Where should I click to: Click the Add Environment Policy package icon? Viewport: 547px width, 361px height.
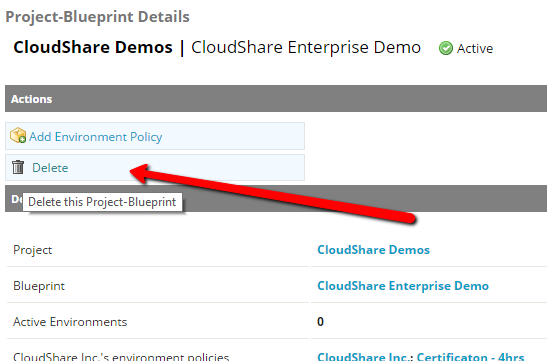pyautogui.click(x=18, y=136)
